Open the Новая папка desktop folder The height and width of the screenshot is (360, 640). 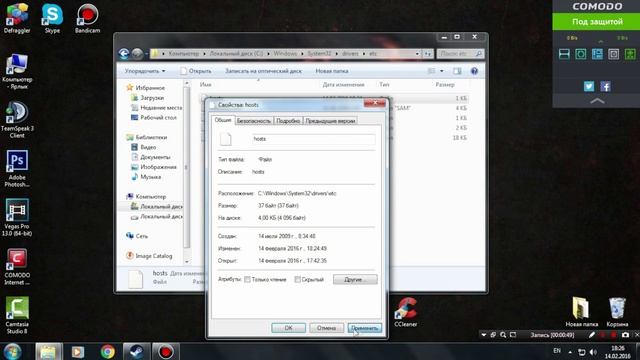[x=581, y=312]
